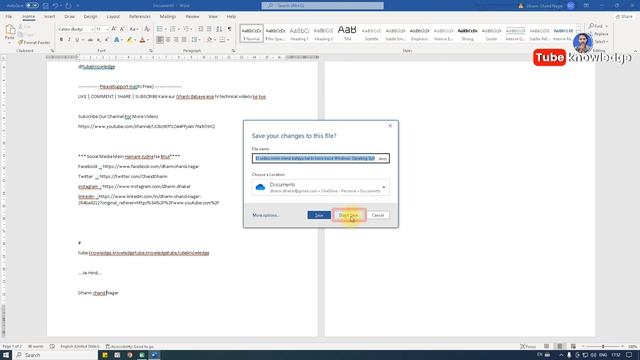This screenshot has width=640, height=360.
Task: Open the Mailings tab
Action: 167,16
